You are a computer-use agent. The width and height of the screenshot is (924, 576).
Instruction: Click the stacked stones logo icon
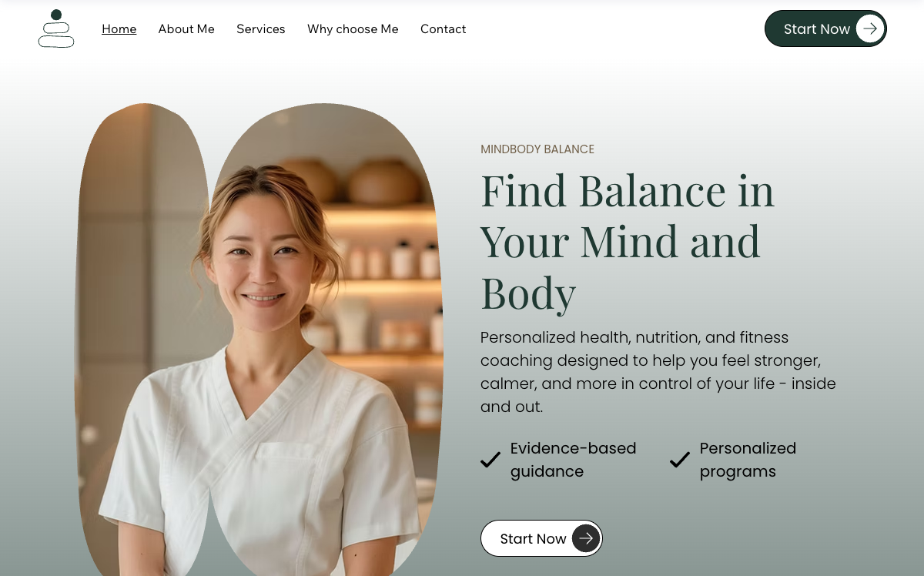(56, 28)
